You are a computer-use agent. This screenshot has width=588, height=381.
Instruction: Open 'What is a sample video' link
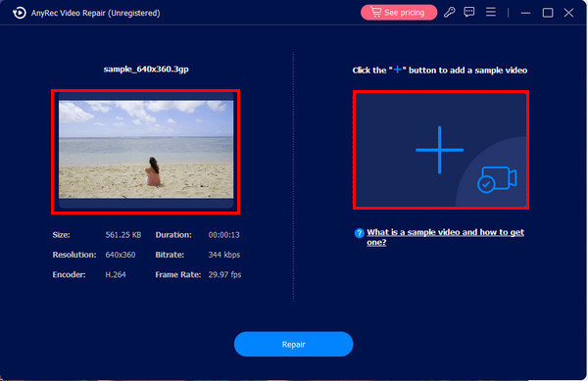click(x=445, y=237)
